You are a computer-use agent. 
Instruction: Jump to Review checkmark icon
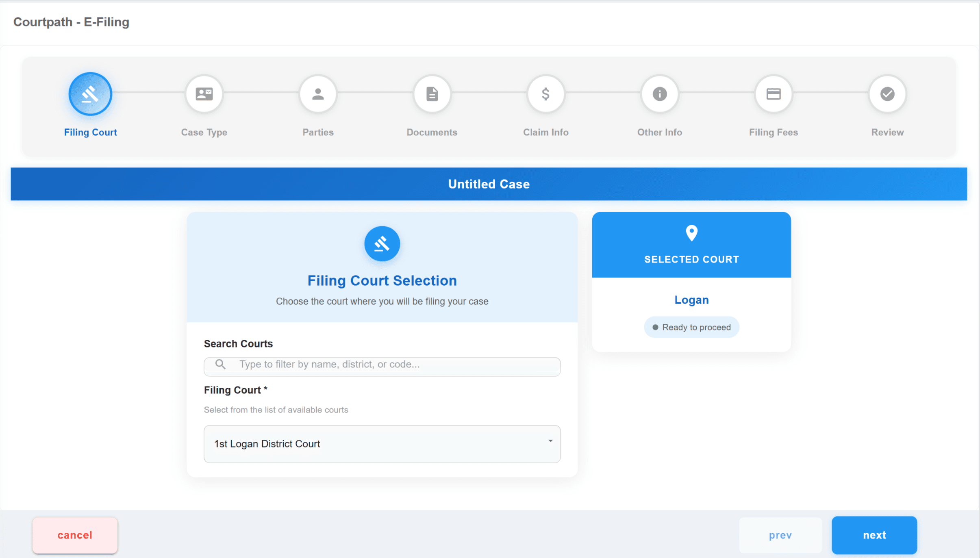[x=887, y=94]
